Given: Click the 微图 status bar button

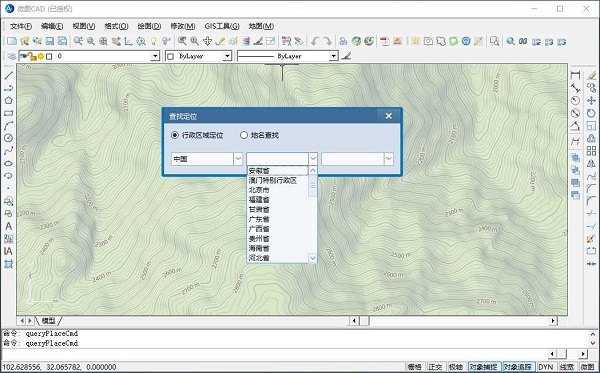Looking at the screenshot, I should click(x=588, y=366).
